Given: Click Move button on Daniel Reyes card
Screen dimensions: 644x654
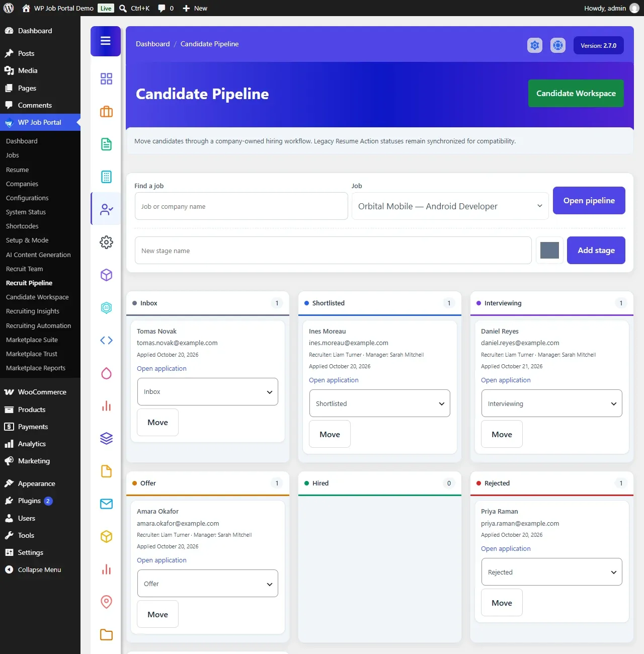Looking at the screenshot, I should click(502, 434).
